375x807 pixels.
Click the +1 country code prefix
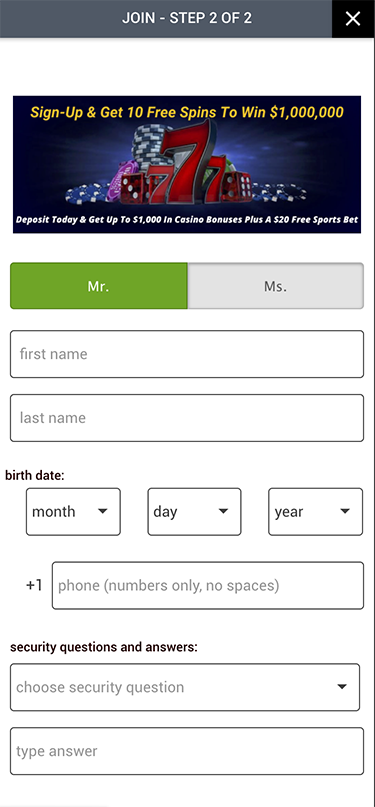click(x=34, y=586)
